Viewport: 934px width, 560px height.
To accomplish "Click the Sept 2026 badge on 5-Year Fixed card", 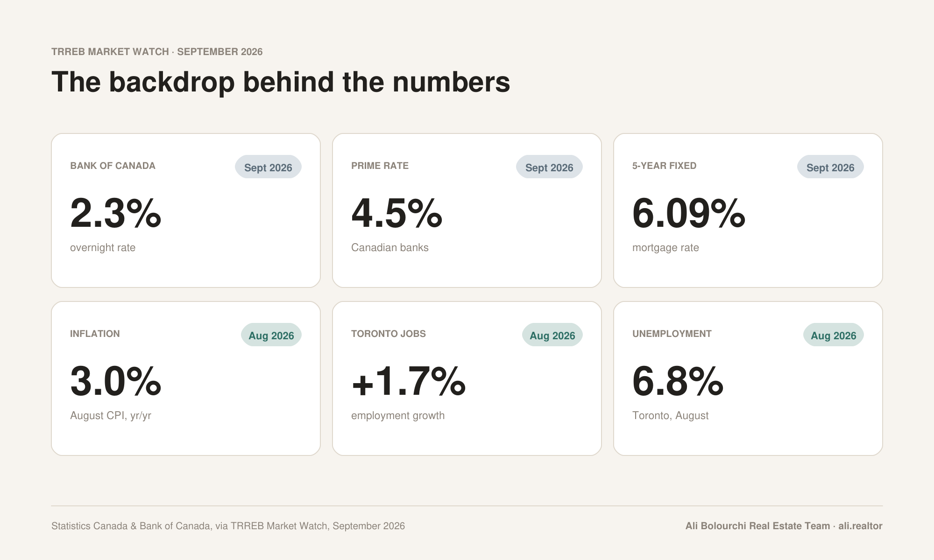I will tap(830, 167).
